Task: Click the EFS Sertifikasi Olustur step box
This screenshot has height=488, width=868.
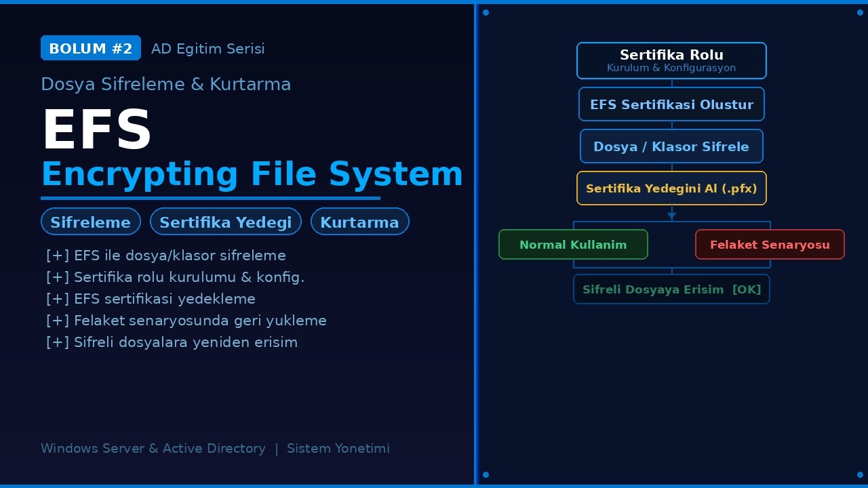Action: coord(671,104)
